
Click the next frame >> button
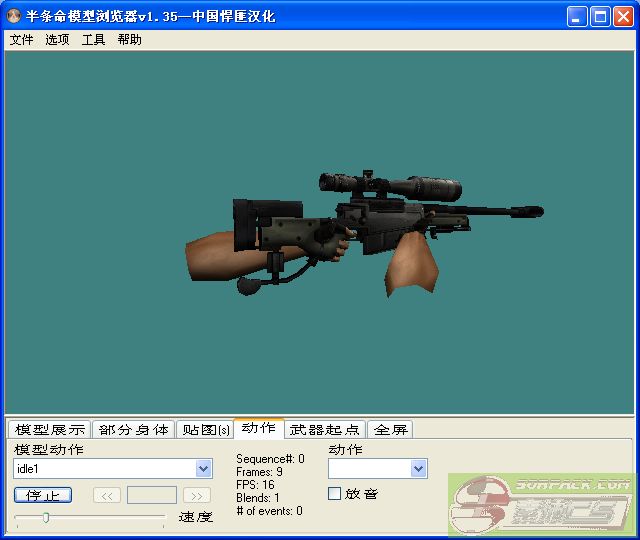[x=197, y=495]
